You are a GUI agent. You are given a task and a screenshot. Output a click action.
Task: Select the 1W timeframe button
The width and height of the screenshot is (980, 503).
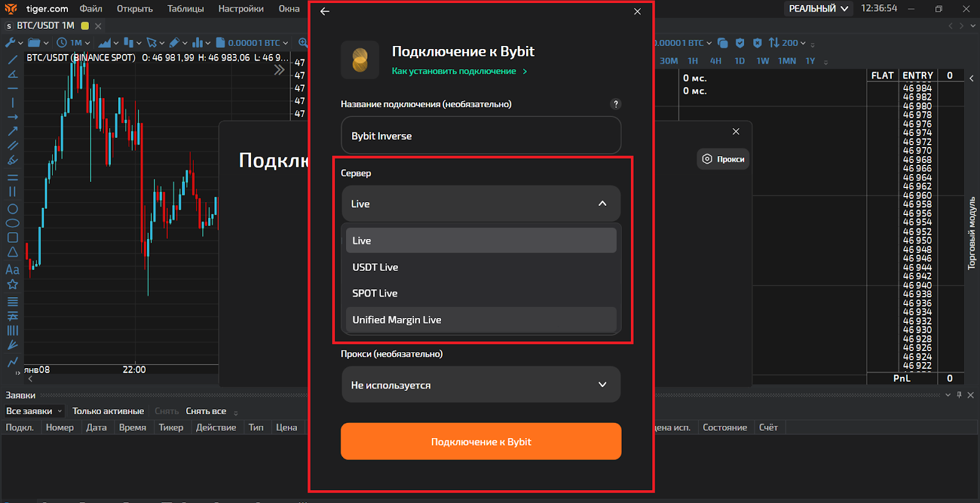point(763,61)
